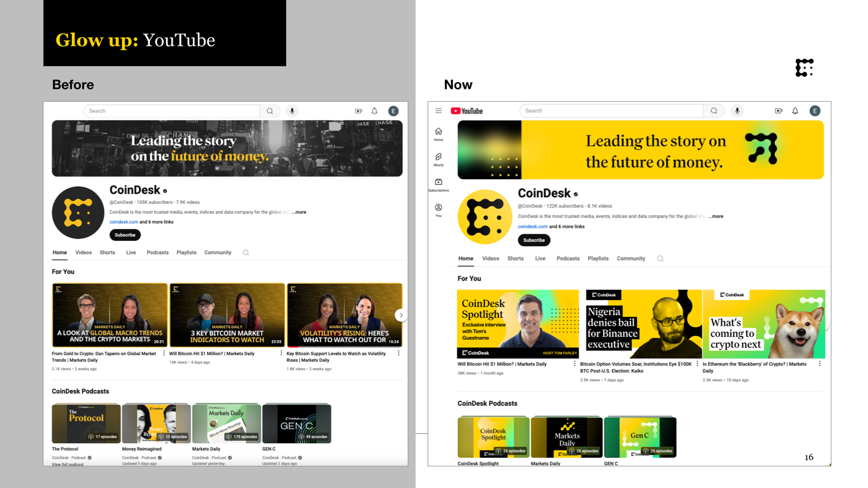
Task: Click channel search icon after Community in Now
Action: pyautogui.click(x=660, y=259)
